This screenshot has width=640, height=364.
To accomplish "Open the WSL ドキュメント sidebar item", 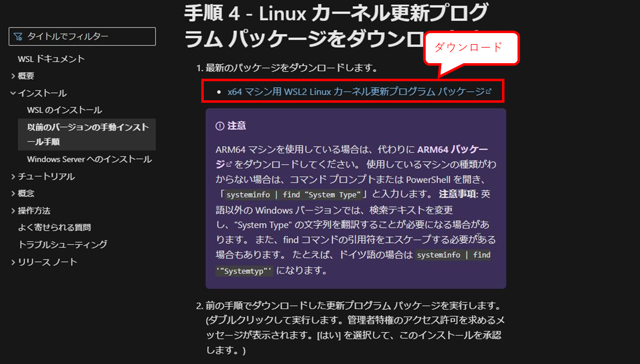I will [x=52, y=59].
